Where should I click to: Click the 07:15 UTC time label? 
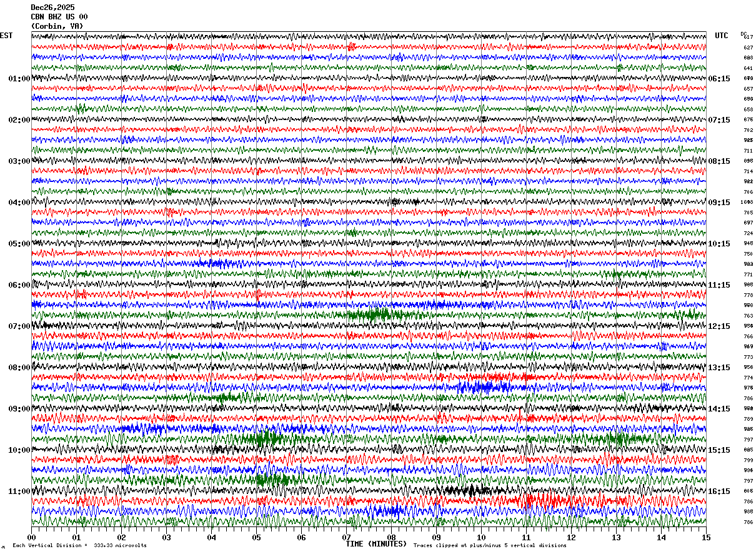point(720,120)
